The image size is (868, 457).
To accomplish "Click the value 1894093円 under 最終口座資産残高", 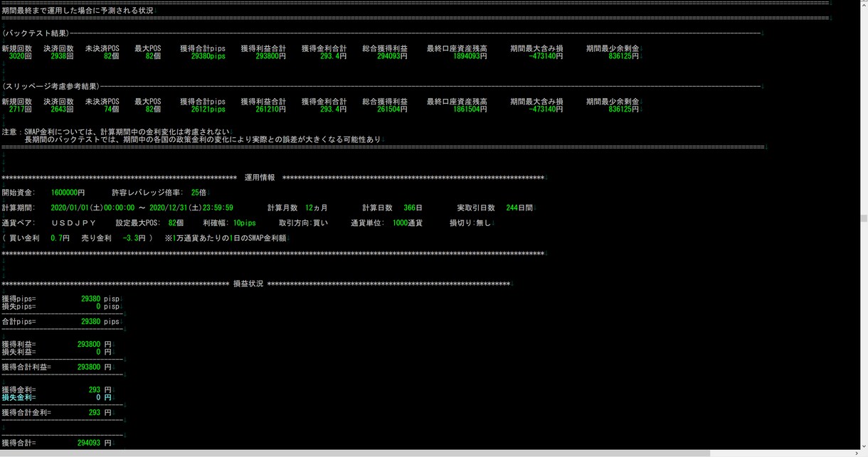I will (470, 56).
